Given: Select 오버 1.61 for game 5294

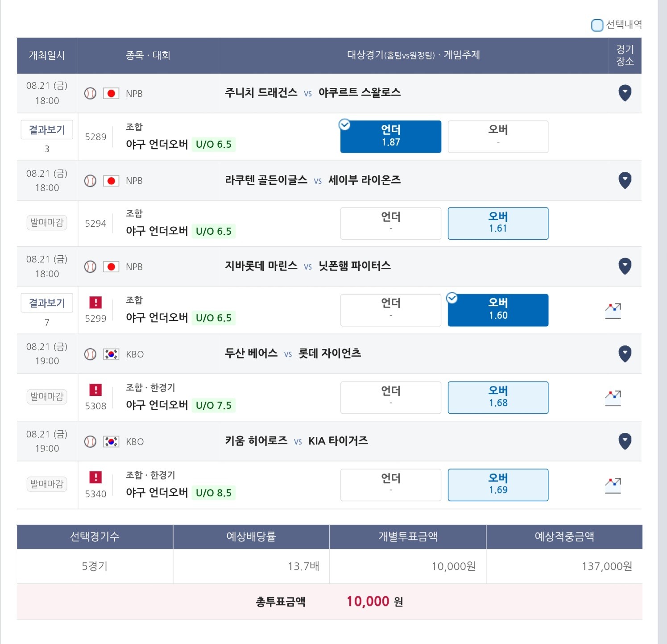Looking at the screenshot, I should click(498, 223).
